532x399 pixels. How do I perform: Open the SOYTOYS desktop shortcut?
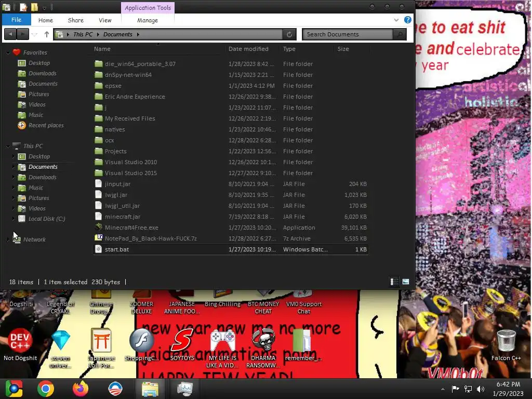click(x=182, y=345)
